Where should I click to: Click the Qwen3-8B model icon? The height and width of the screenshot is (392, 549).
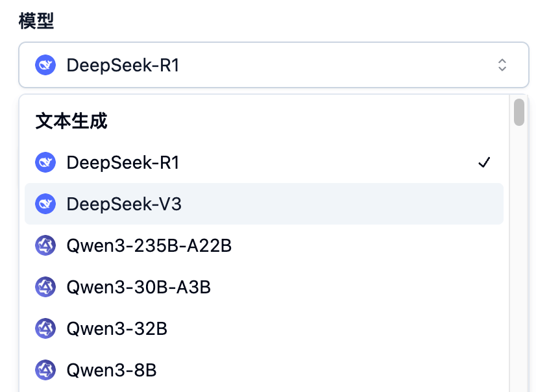(x=45, y=370)
